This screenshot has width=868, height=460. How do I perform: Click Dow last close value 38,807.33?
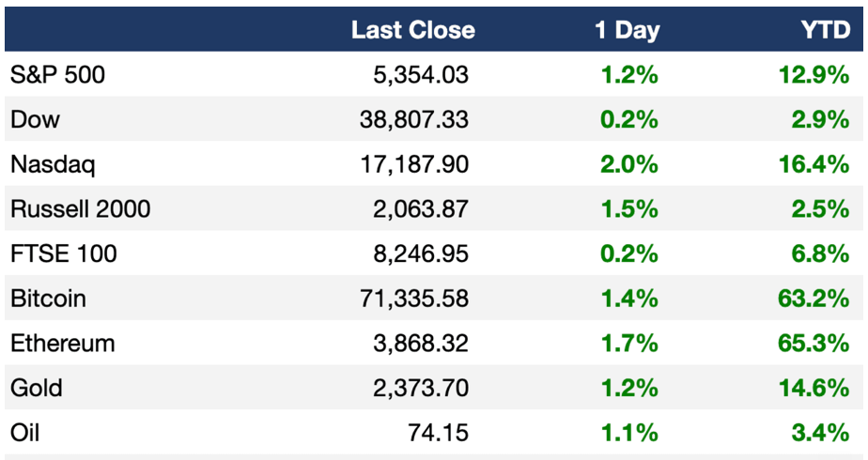tap(414, 120)
